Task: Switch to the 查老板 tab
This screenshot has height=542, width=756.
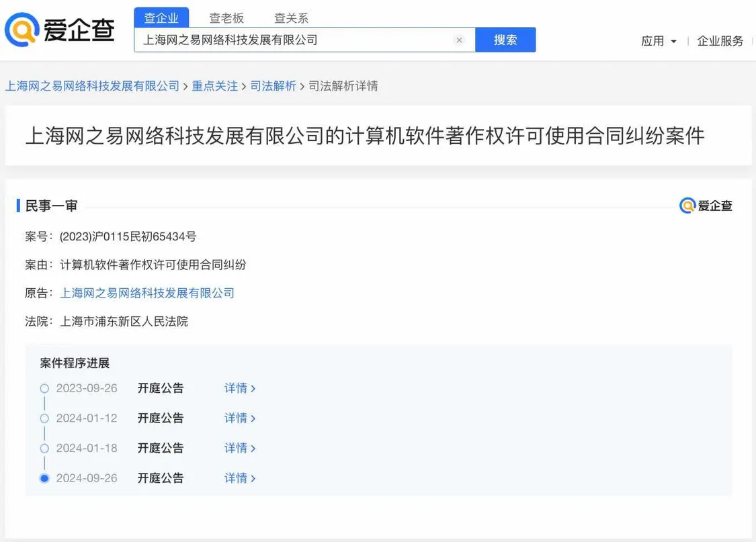Action: click(226, 18)
